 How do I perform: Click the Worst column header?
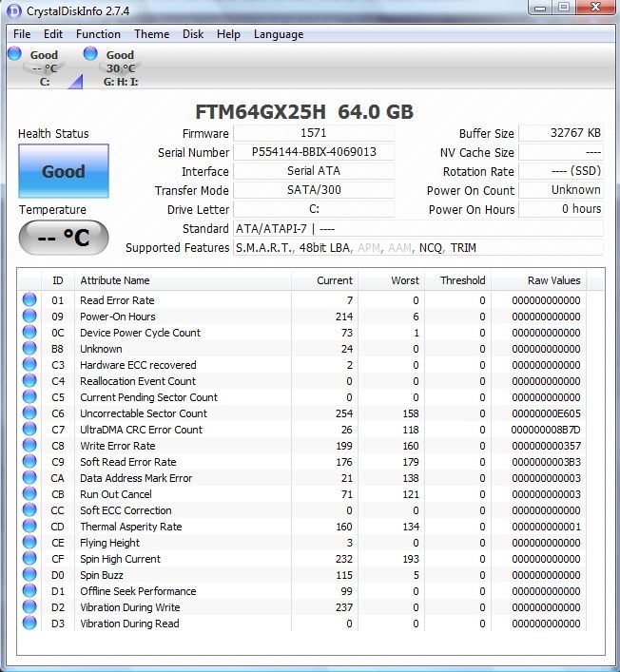391,280
